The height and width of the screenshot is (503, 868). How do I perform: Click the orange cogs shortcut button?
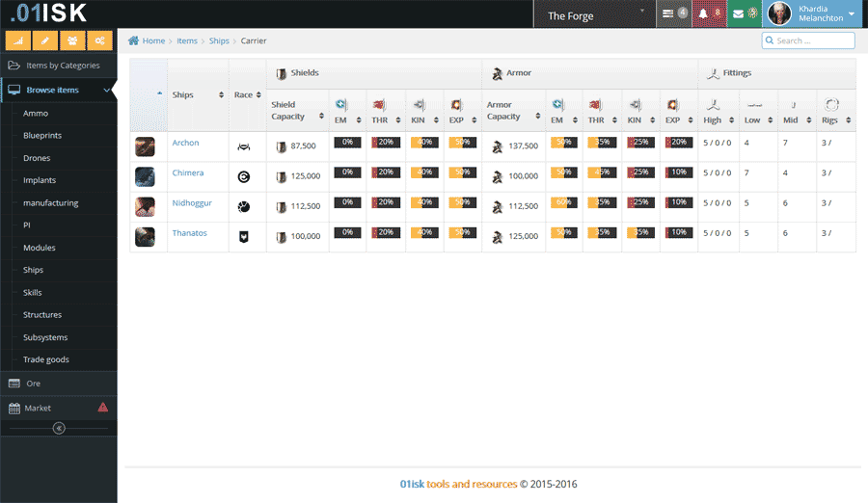pos(99,40)
